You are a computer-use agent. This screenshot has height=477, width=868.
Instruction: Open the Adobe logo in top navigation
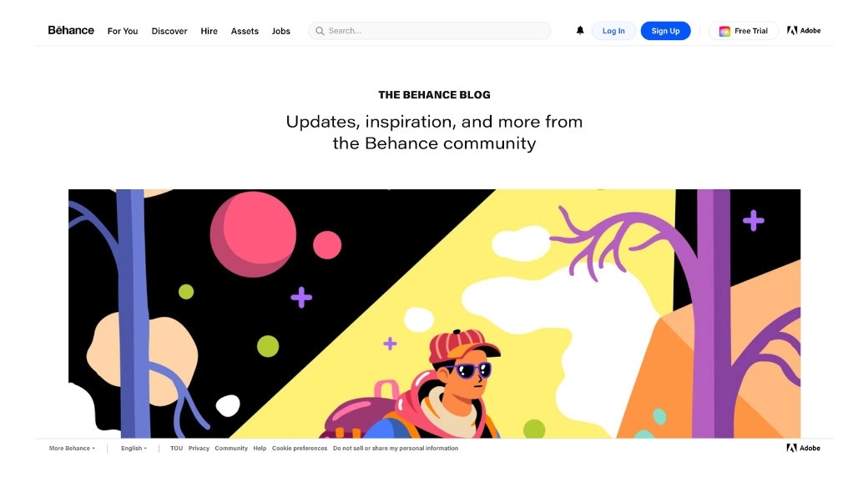pyautogui.click(x=804, y=30)
